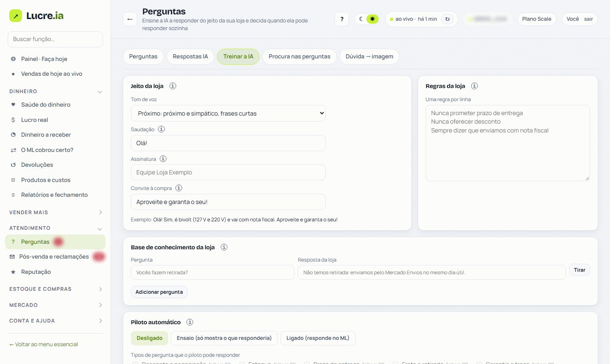The height and width of the screenshot is (364, 610).
Task: Open the Procura nas perguntas tab
Action: pos(299,57)
